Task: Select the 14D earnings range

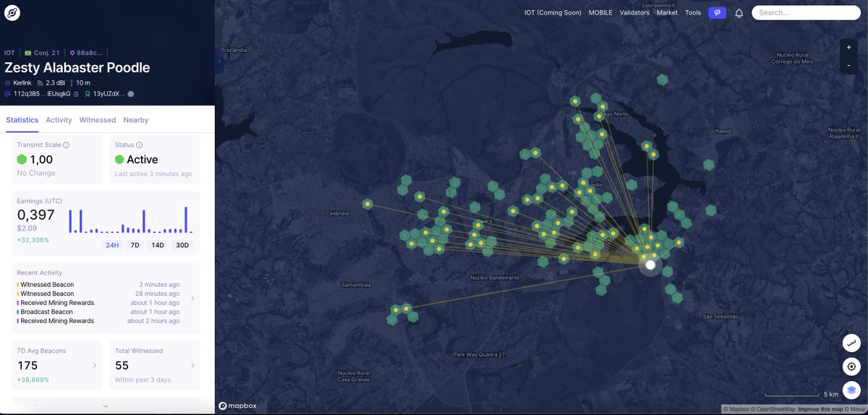Action: point(158,245)
